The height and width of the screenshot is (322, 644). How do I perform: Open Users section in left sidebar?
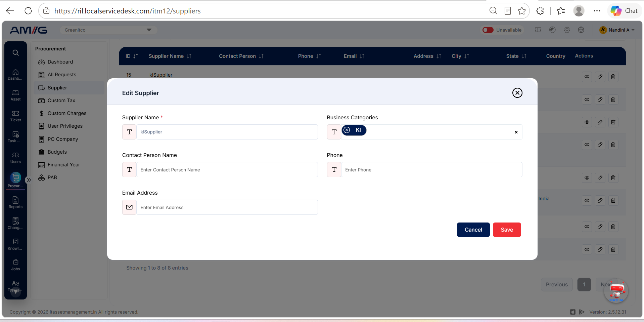pos(15,158)
